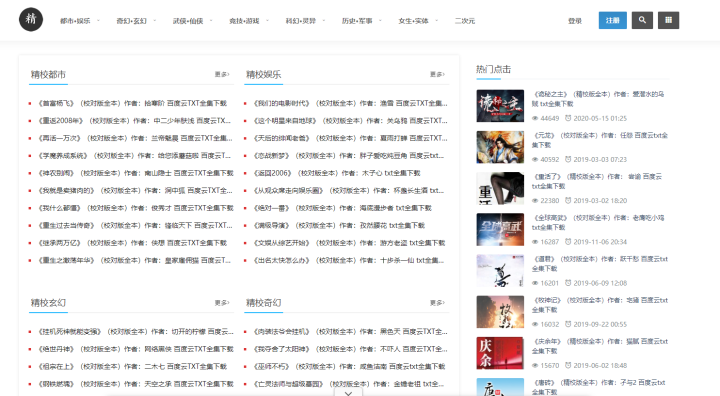Click the 精校都市 section heading

[x=48, y=74]
